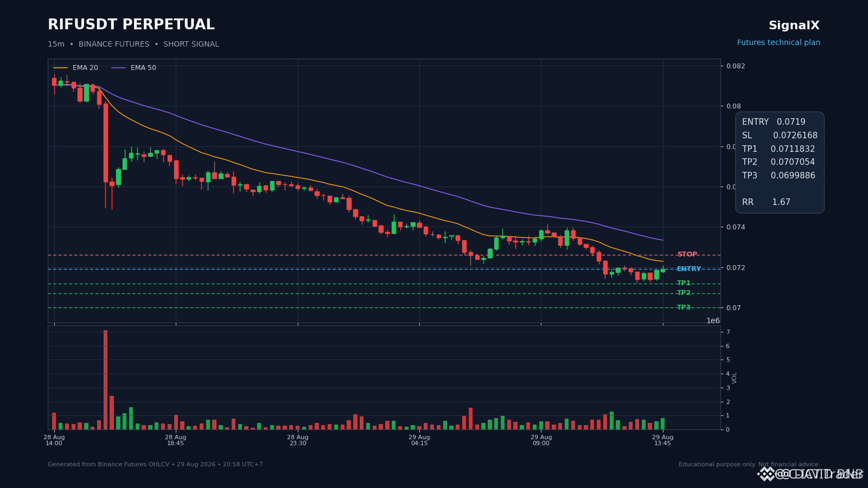The height and width of the screenshot is (488, 868).
Task: Click the 29 Aug 13:45 time axis label
Action: click(x=663, y=440)
